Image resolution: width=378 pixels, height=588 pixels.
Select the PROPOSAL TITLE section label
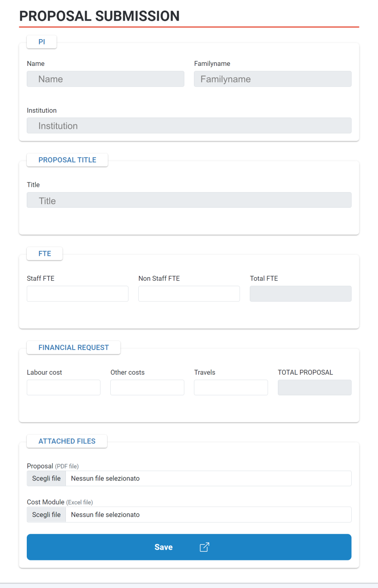point(67,160)
